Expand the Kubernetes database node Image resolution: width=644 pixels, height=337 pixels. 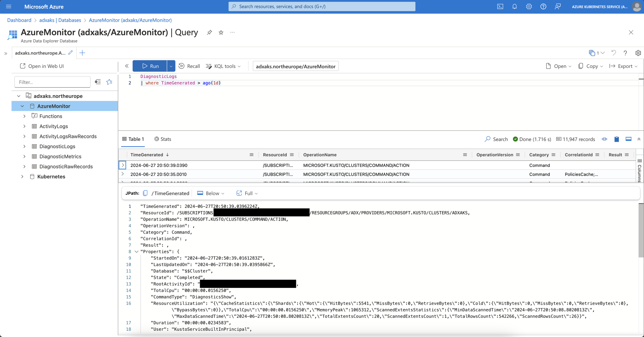click(x=22, y=176)
